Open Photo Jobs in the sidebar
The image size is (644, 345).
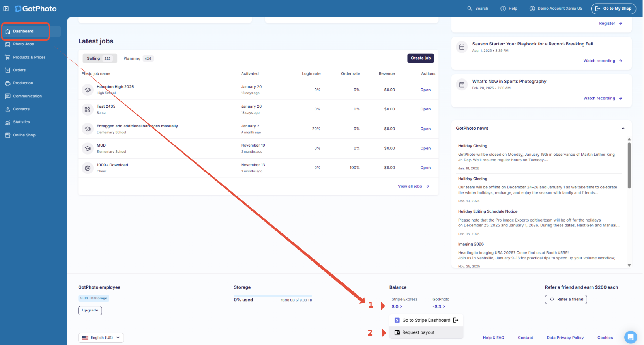pyautogui.click(x=23, y=44)
